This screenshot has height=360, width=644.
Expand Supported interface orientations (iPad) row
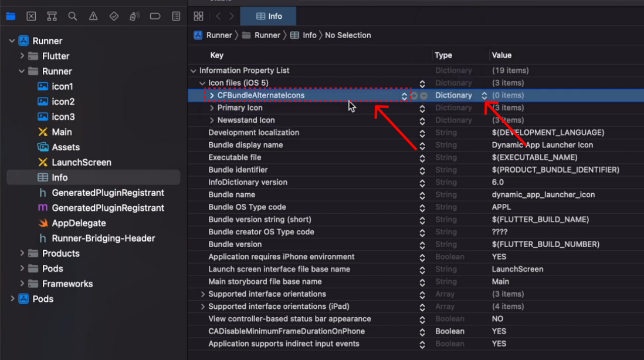tap(202, 307)
